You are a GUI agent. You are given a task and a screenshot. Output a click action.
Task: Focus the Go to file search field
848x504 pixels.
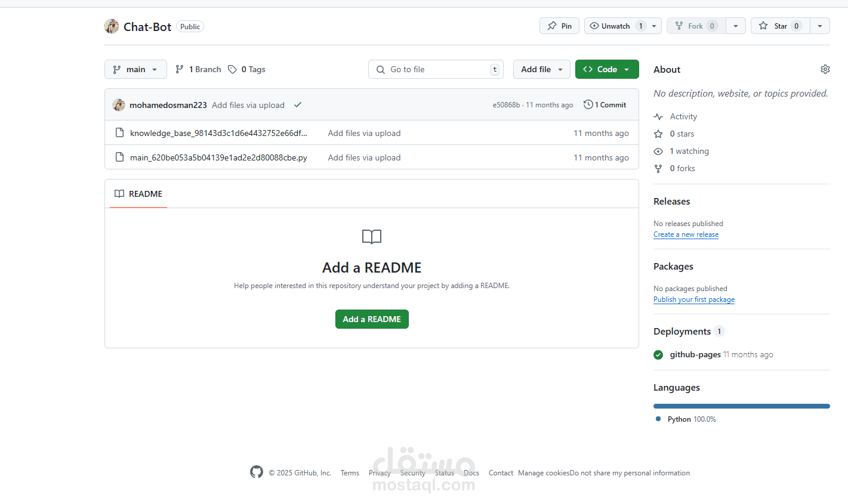[436, 69]
